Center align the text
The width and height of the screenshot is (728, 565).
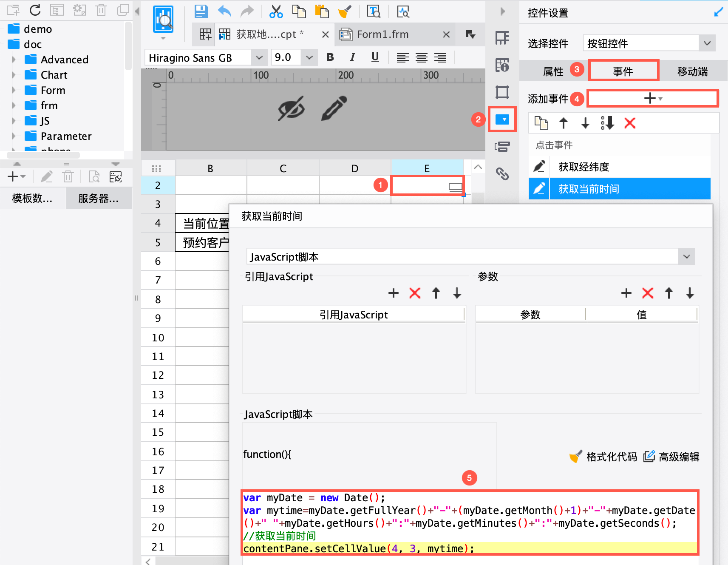422,58
